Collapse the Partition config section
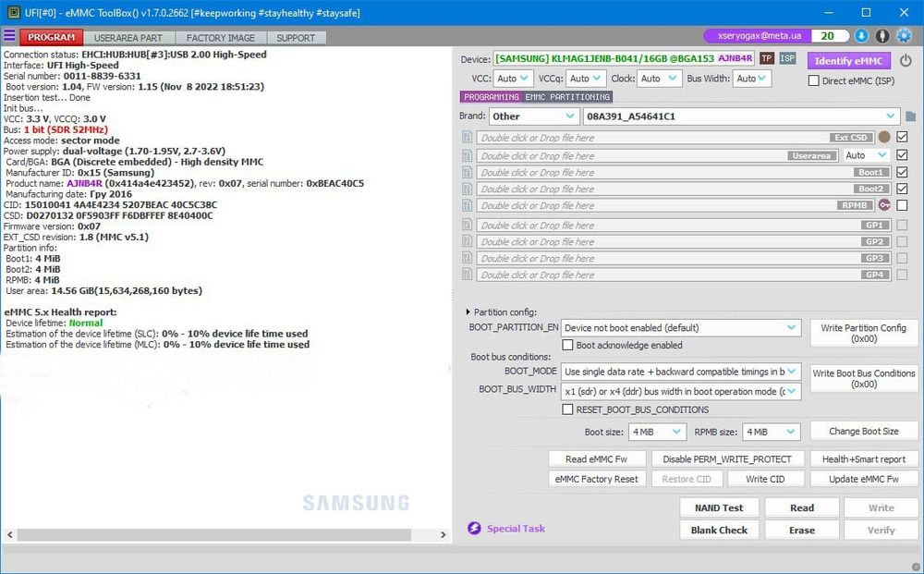 (x=468, y=311)
